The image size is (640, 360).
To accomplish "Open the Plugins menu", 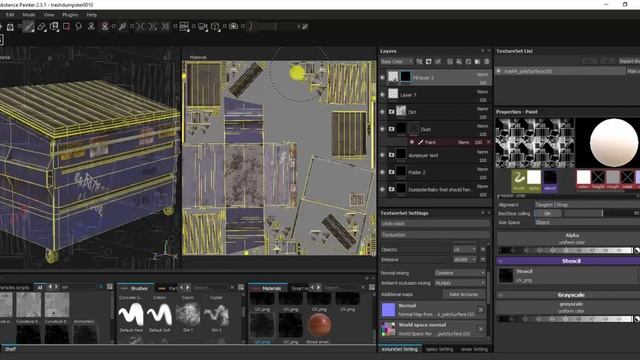I will pyautogui.click(x=70, y=14).
